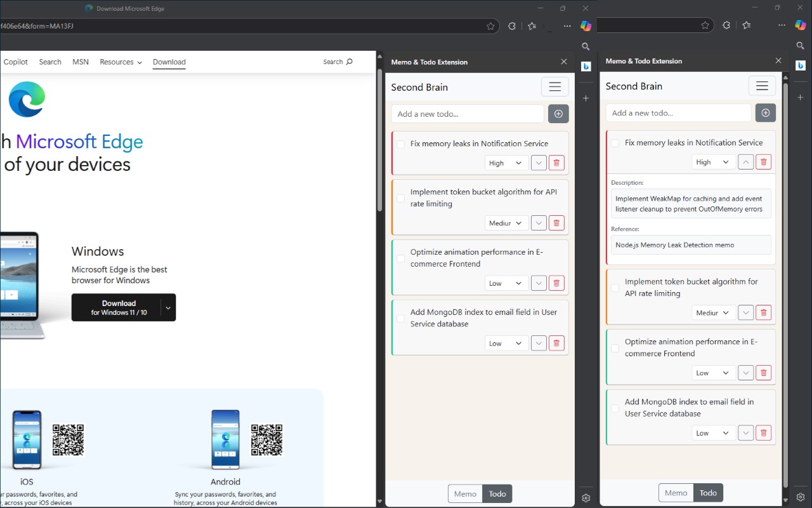Select the Download nav item on Edge page

pyautogui.click(x=169, y=62)
